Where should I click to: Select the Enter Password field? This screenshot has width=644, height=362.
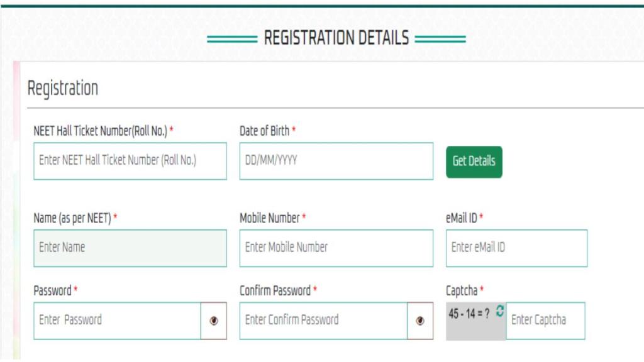pyautogui.click(x=119, y=321)
